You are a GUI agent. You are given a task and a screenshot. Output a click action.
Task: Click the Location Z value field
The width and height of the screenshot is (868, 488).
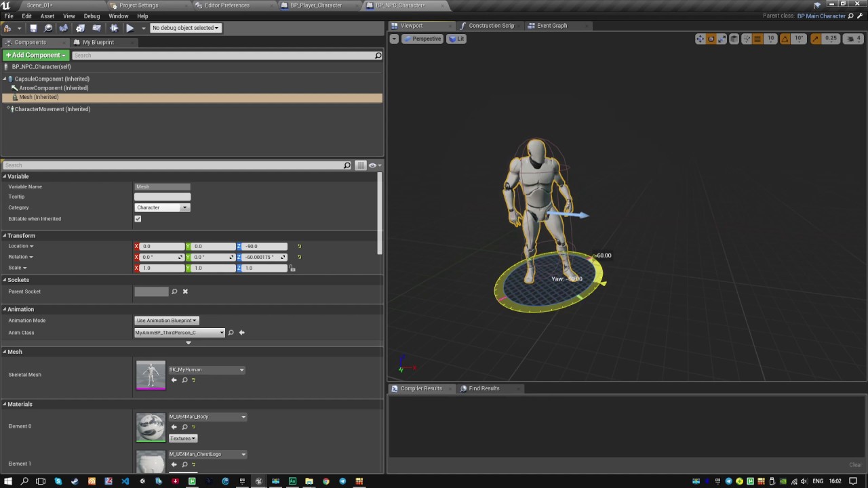point(265,247)
